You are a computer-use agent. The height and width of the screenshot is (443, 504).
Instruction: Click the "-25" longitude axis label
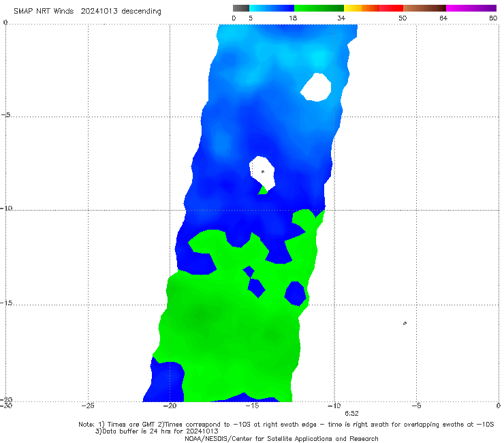[x=88, y=406]
